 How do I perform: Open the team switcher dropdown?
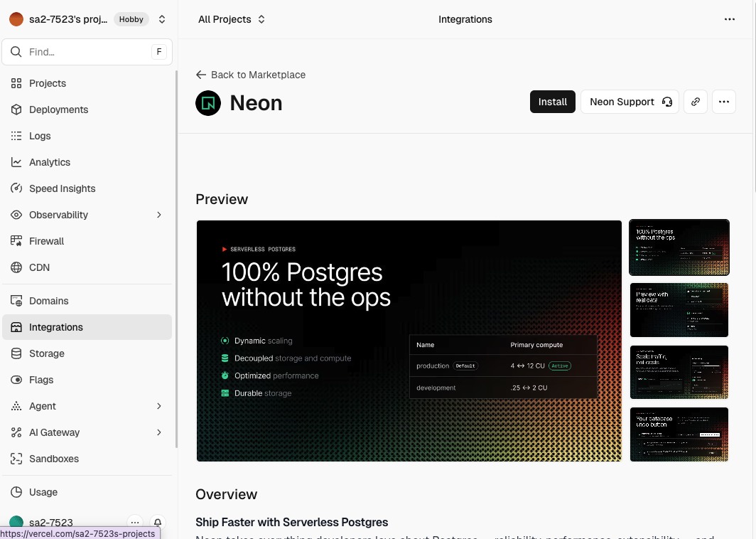162,19
